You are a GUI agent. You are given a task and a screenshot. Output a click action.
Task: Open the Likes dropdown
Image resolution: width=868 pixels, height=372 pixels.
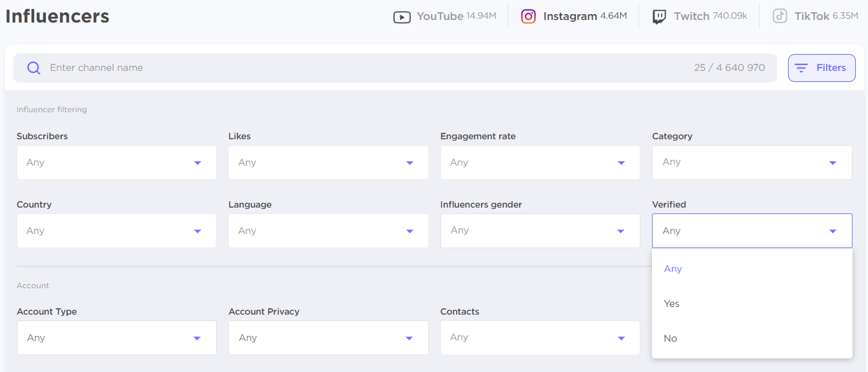tap(328, 162)
